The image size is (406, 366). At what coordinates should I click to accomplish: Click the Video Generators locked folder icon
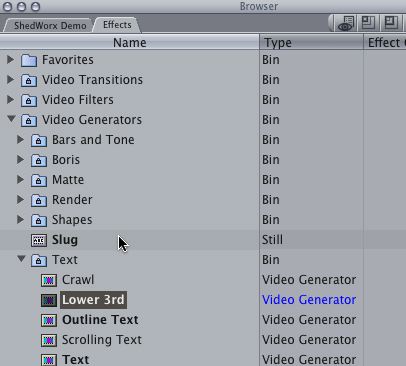29,120
